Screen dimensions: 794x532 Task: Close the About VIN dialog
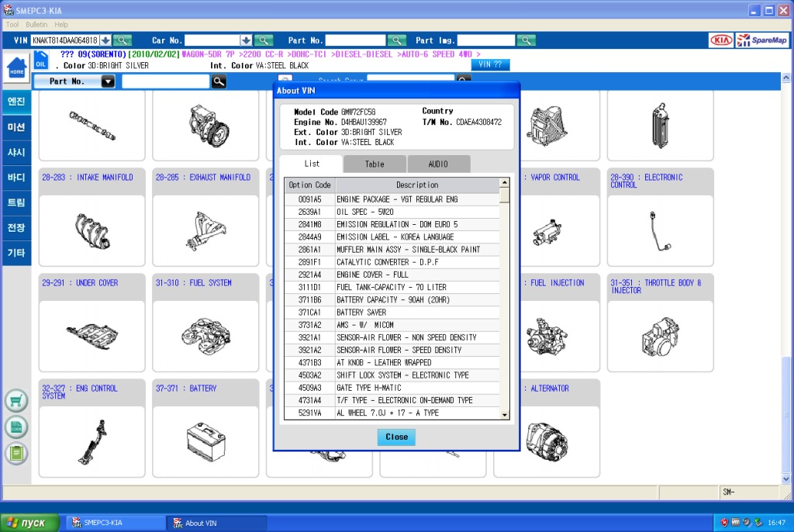[x=396, y=437]
